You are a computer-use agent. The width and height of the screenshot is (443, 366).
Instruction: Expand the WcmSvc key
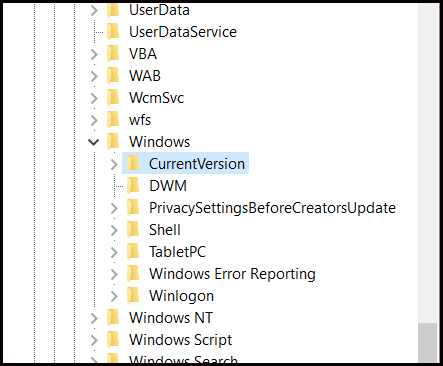[x=94, y=98]
